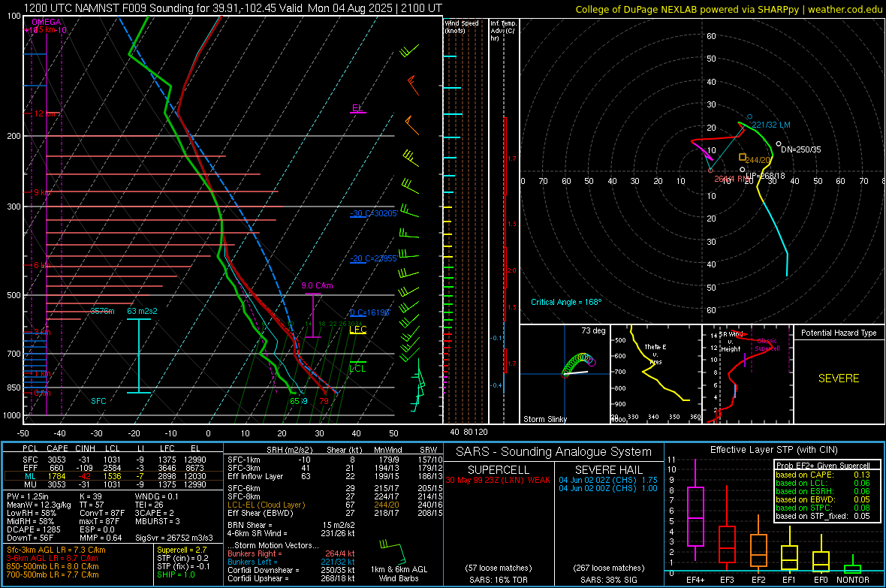Click the -30 C=30205 height label
Screen dimensions: 886x588
click(x=373, y=213)
